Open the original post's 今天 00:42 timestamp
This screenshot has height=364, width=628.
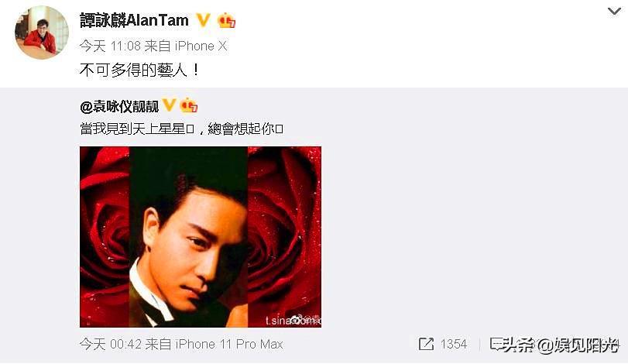tap(111, 344)
